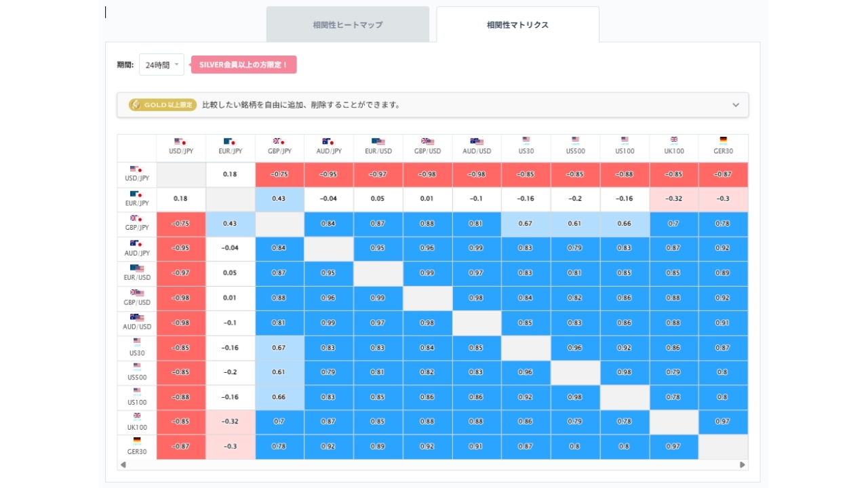Open the 24時間 period dropdown
The width and height of the screenshot is (868, 488).
click(x=161, y=65)
